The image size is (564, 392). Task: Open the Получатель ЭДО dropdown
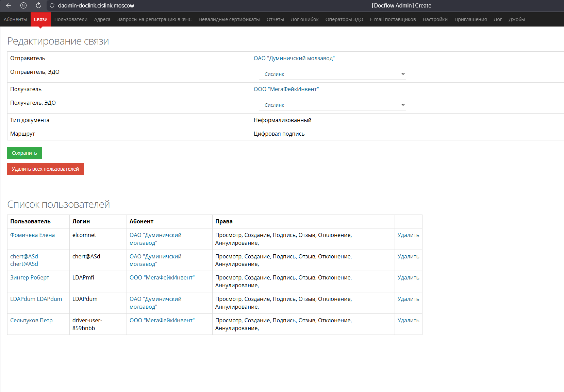(332, 105)
